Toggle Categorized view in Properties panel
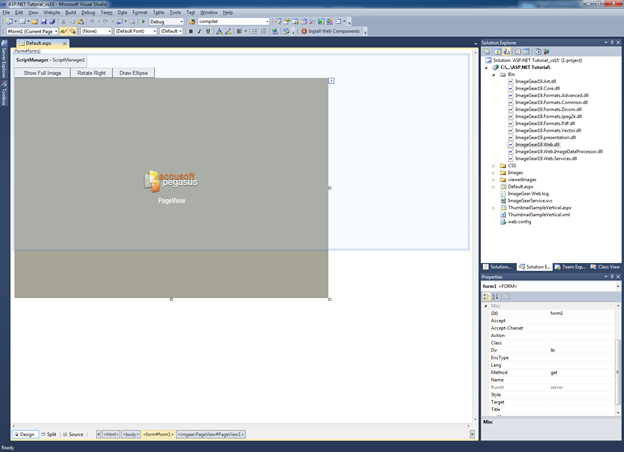The image size is (624, 452). tap(486, 296)
